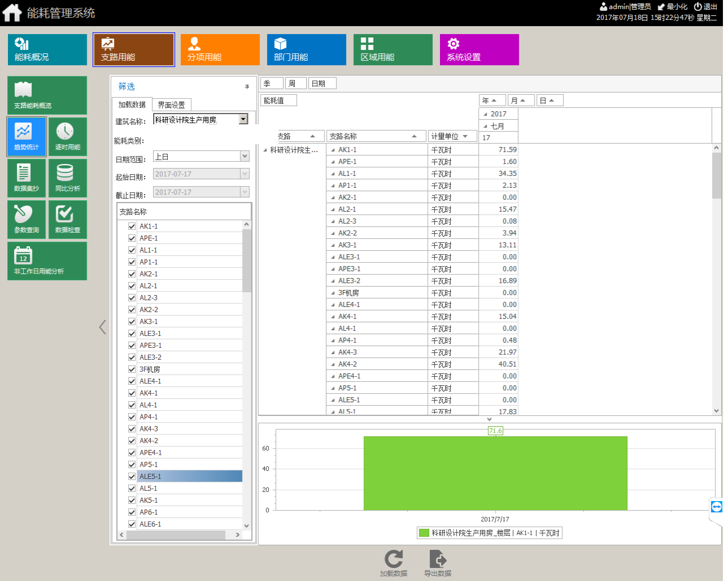
Task: Expand the 日期范围 date range dropdown
Action: coord(245,156)
